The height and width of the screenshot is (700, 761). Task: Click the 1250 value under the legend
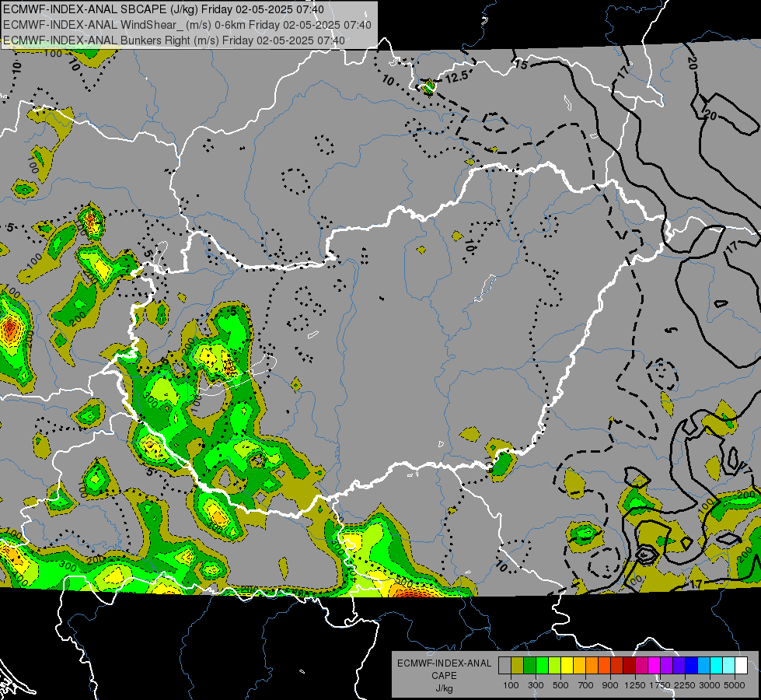(635, 685)
